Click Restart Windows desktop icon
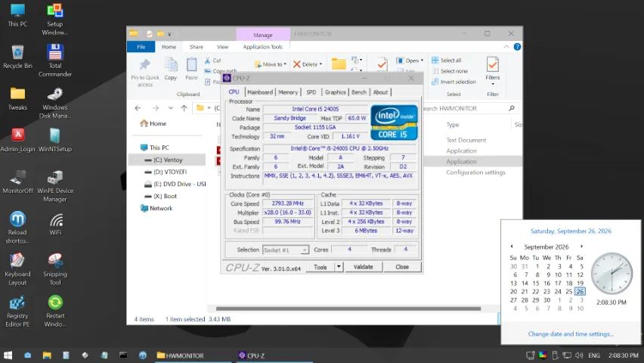This screenshot has width=644, height=363. click(54, 311)
